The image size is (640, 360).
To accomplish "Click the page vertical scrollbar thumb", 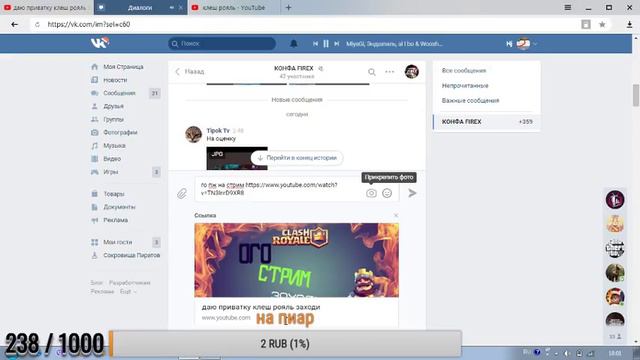I will click(636, 95).
